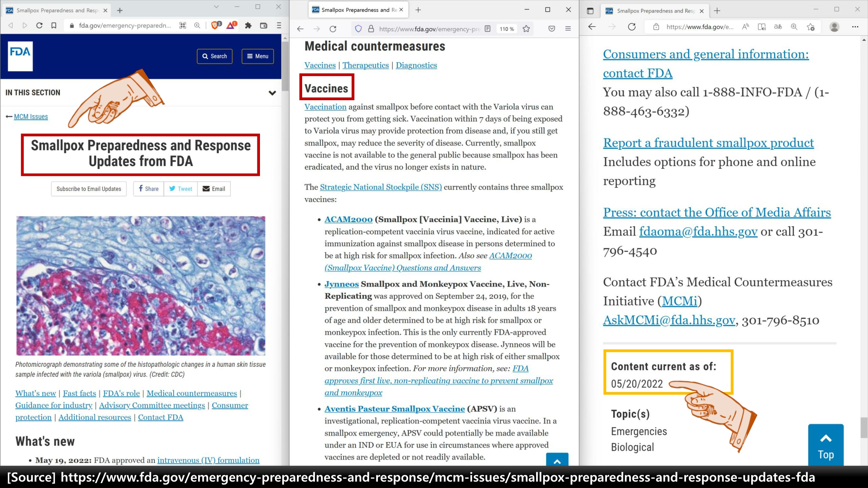Screen dimensions: 868x488
Task: Click the Edge page vertical scrollbar thumb
Action: coord(864,428)
